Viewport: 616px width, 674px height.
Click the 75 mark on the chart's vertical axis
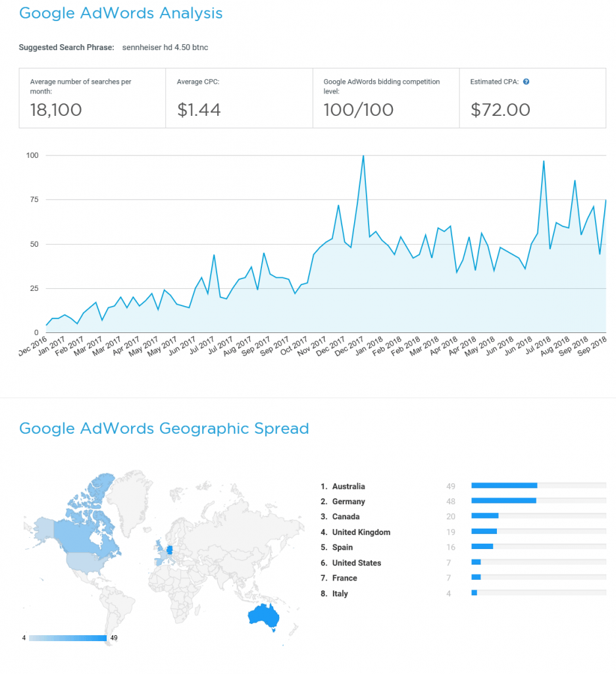coord(34,199)
